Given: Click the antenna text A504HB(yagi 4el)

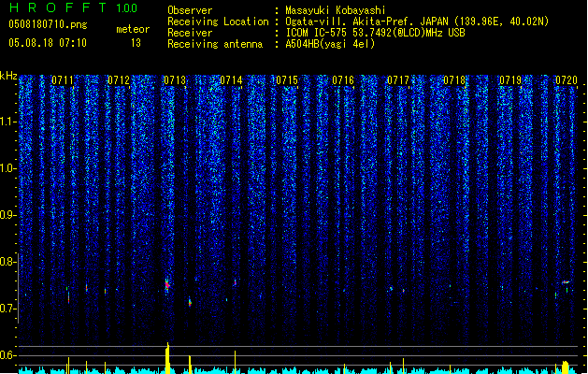Looking at the screenshot, I should coord(330,44).
